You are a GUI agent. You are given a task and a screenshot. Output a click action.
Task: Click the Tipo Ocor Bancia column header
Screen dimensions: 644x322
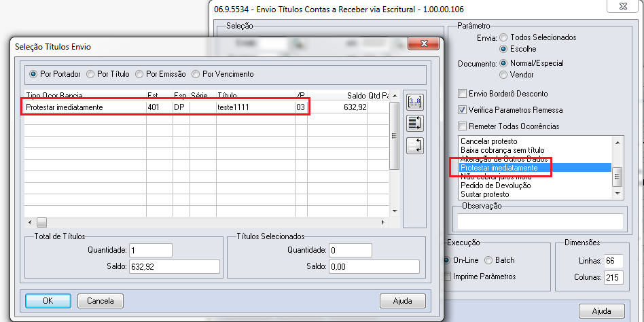pyautogui.click(x=85, y=95)
